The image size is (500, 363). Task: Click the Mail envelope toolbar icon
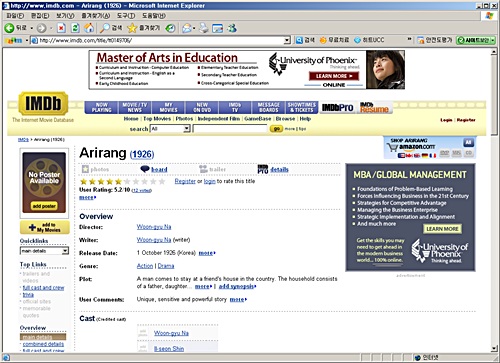(187, 28)
